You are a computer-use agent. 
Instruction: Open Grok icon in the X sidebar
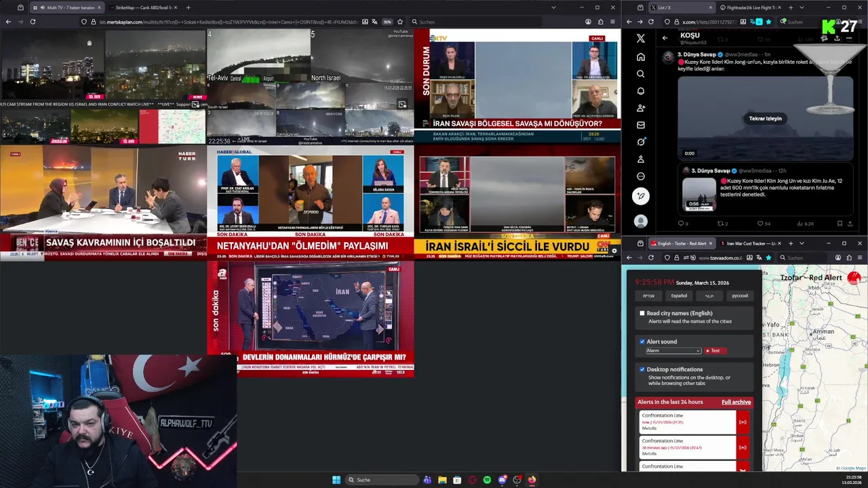click(640, 142)
